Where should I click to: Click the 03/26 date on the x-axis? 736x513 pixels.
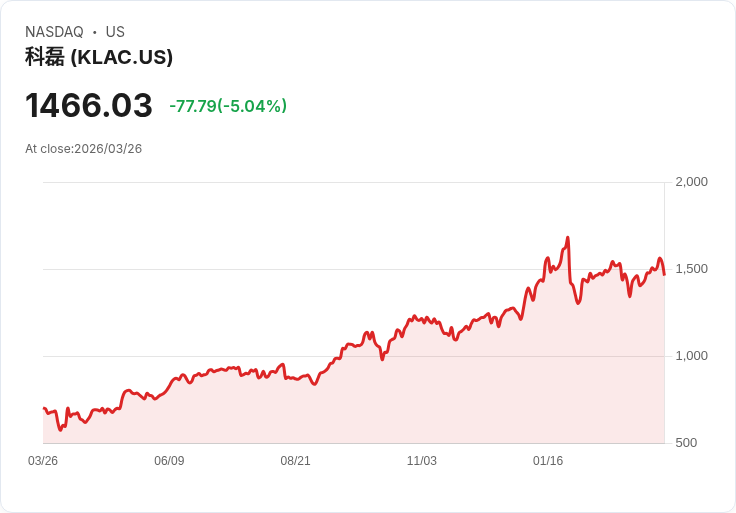click(x=43, y=461)
